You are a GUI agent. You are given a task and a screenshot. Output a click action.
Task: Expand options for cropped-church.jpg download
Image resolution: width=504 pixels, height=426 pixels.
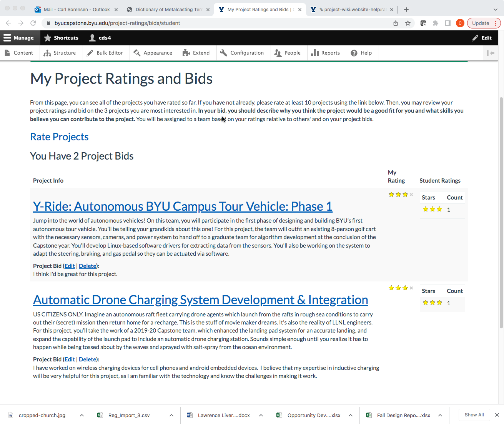coord(82,415)
